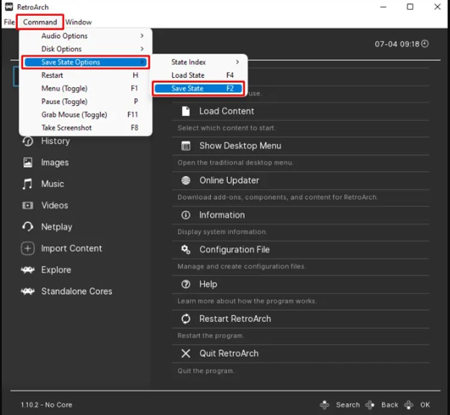The width and height of the screenshot is (450, 415).
Task: Click the Netplay headset icon
Action: pyautogui.click(x=28, y=227)
